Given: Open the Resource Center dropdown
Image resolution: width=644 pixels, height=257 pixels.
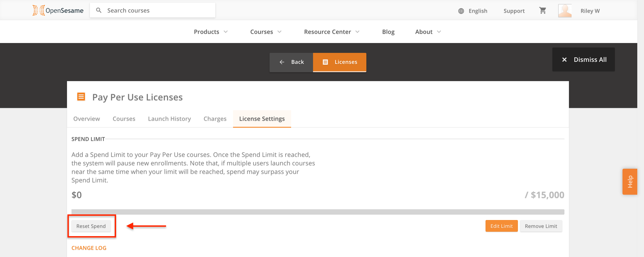Looking at the screenshot, I should 331,32.
